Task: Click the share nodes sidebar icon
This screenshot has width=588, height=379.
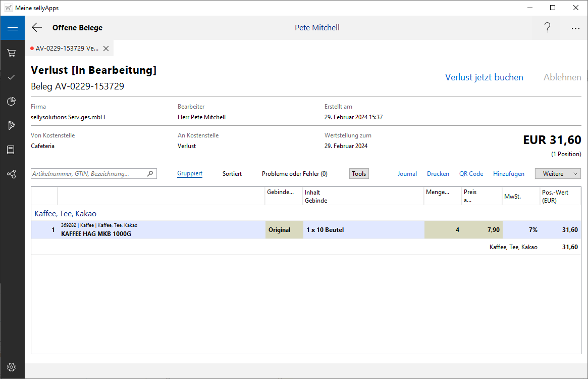Action: [x=12, y=174]
